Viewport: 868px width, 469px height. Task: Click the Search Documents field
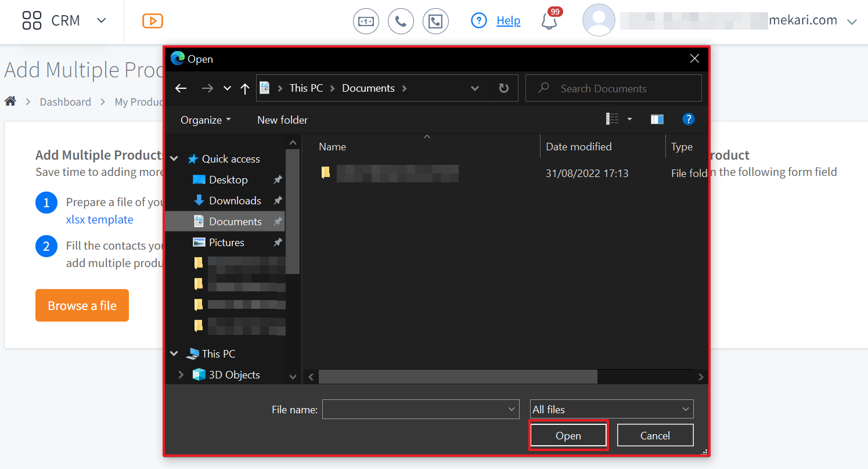[614, 88]
